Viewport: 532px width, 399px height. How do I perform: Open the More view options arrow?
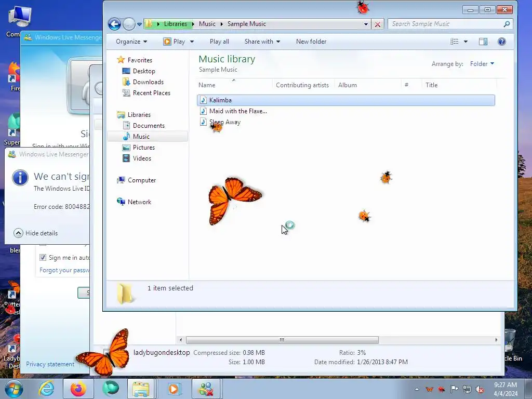[x=465, y=42]
